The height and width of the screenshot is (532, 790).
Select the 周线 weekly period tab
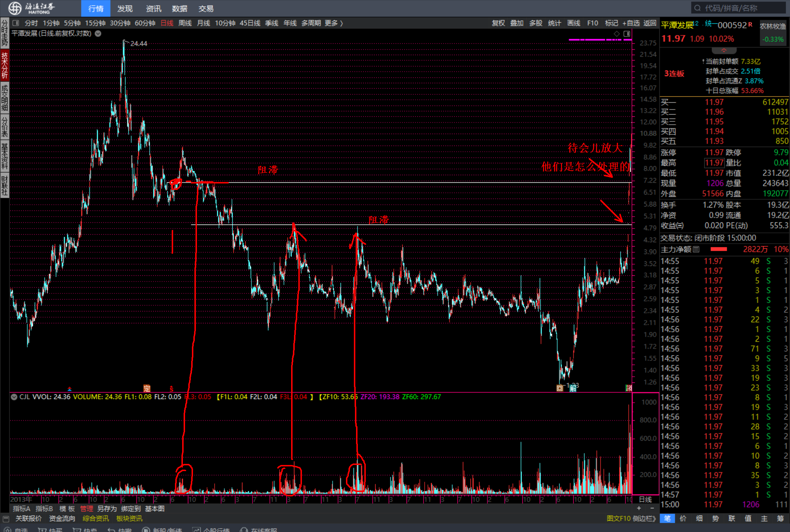[x=185, y=23]
